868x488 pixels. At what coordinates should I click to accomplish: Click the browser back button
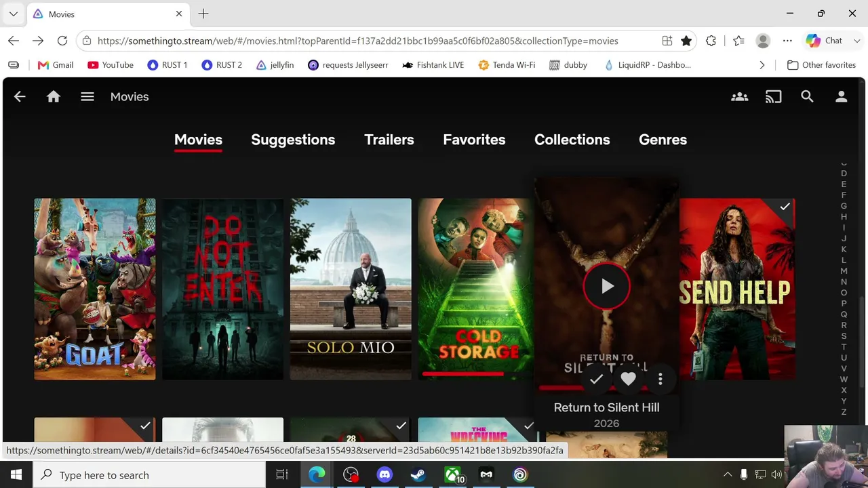point(14,41)
